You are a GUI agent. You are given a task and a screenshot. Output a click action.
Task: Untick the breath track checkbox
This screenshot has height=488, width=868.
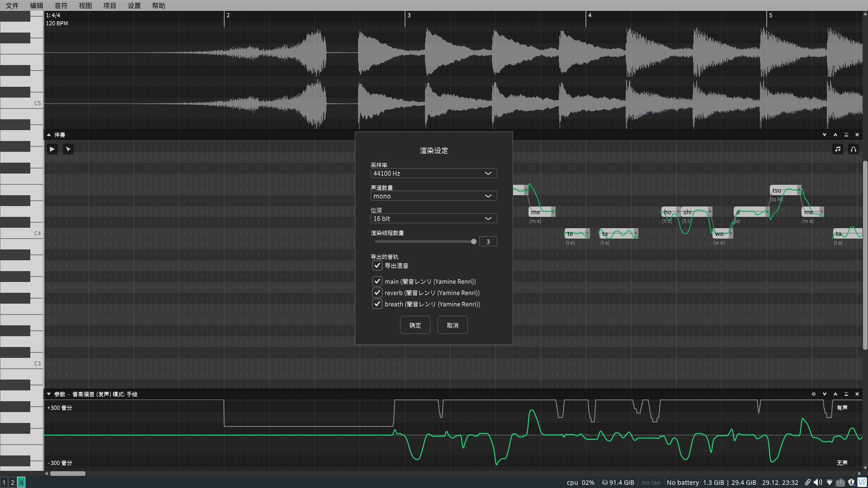pos(377,304)
